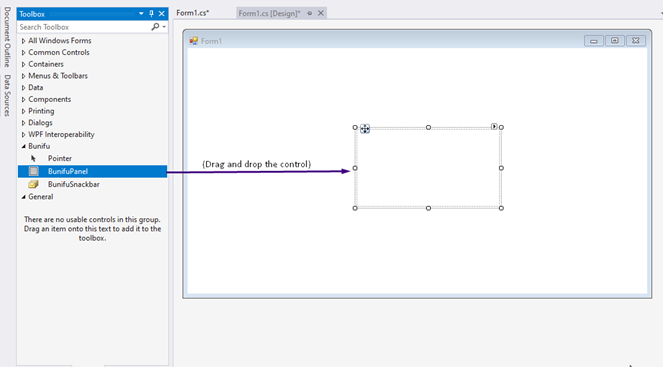Close the Form1.cs [Design] tab

(321, 14)
